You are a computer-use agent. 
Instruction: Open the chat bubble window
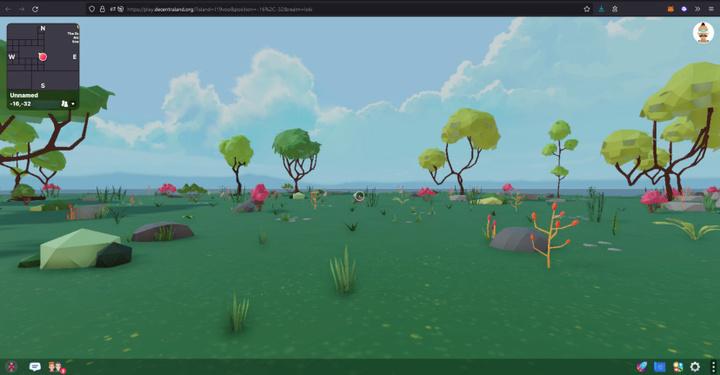point(35,366)
